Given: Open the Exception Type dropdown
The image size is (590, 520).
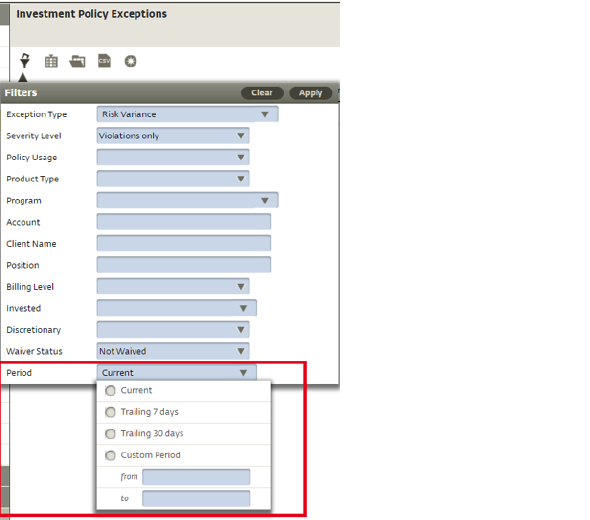Looking at the screenshot, I should click(187, 114).
